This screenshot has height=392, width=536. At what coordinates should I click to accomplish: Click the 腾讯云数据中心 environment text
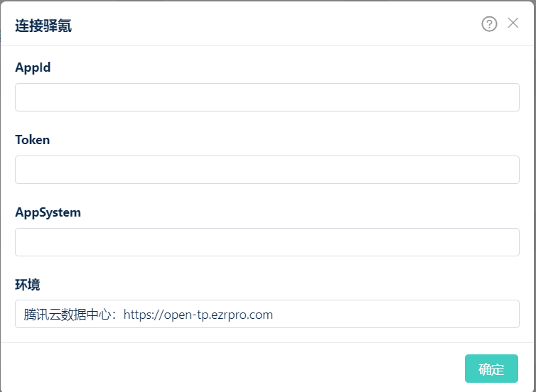coord(69,314)
